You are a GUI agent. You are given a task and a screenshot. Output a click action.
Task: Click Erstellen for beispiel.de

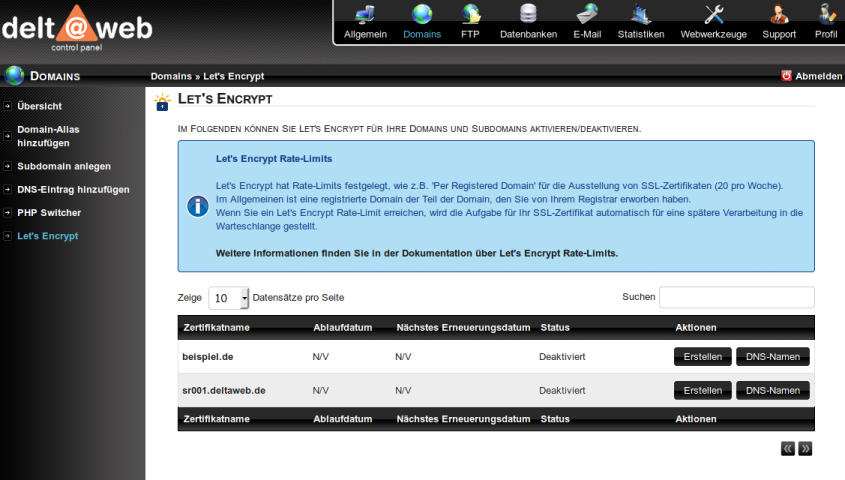coord(702,357)
